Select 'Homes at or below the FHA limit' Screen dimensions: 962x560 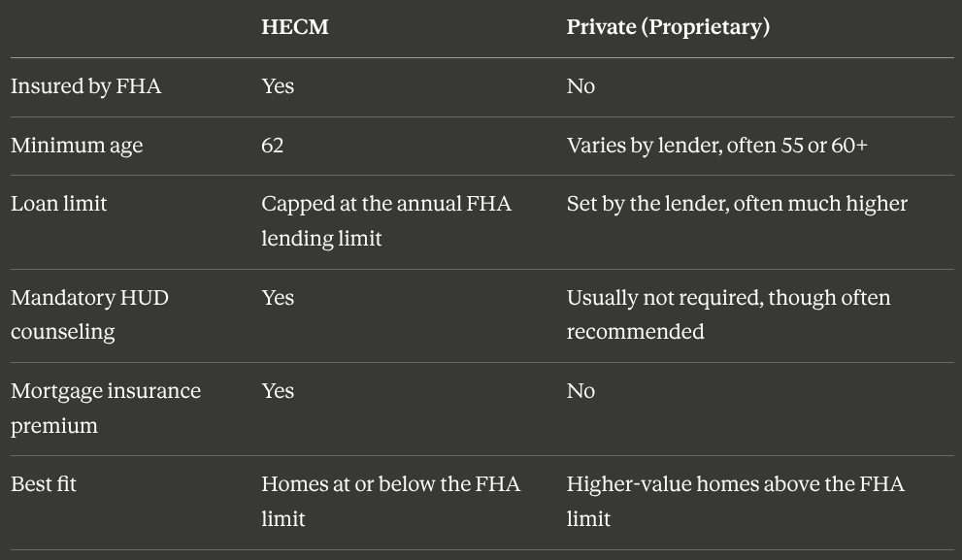pyautogui.click(x=391, y=501)
